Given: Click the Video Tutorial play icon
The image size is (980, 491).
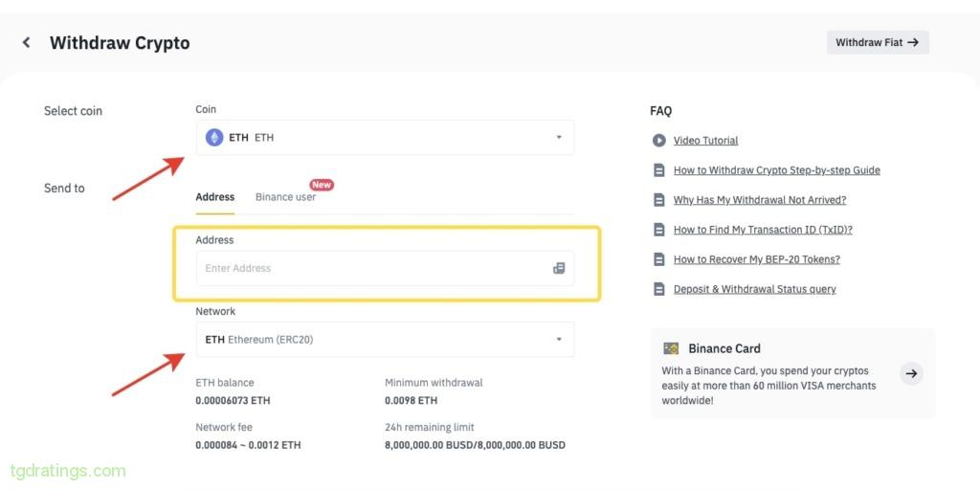Looking at the screenshot, I should click(658, 141).
